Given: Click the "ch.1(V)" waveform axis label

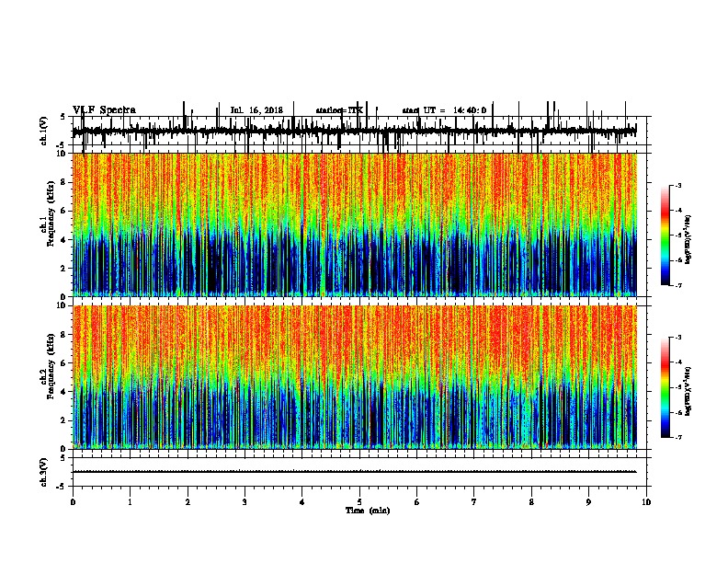Looking at the screenshot, I should (x=44, y=131).
